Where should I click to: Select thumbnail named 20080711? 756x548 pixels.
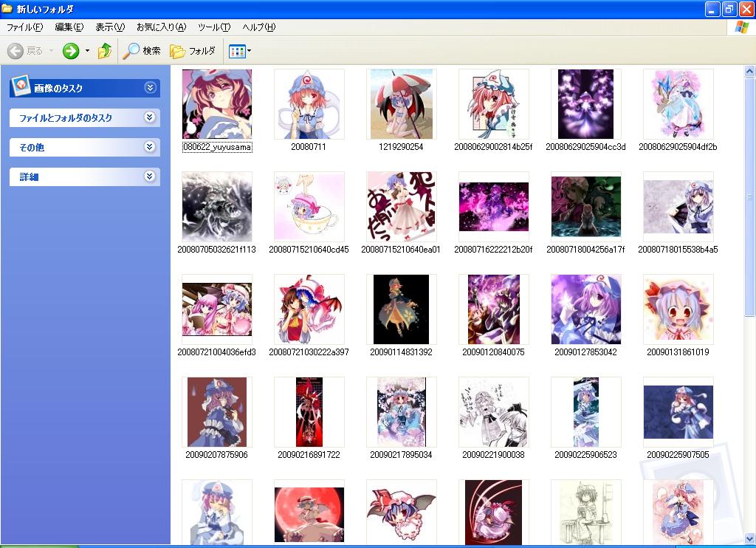tap(309, 104)
